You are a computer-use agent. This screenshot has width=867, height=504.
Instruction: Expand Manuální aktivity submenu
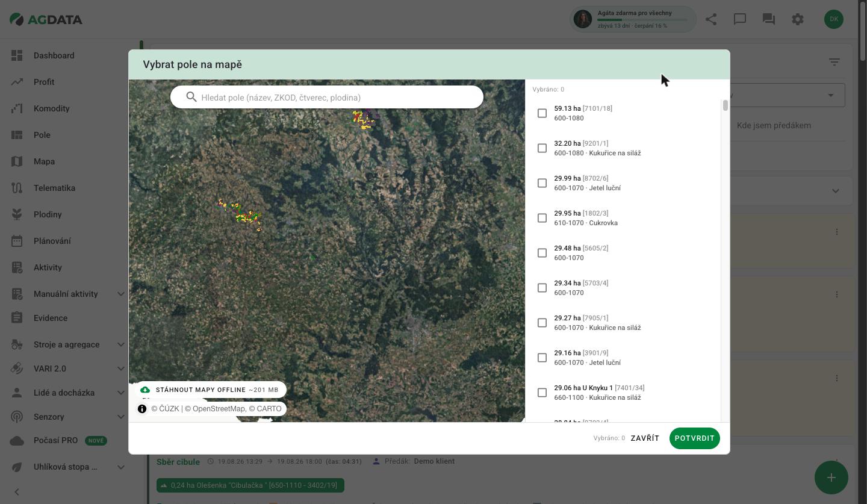120,294
